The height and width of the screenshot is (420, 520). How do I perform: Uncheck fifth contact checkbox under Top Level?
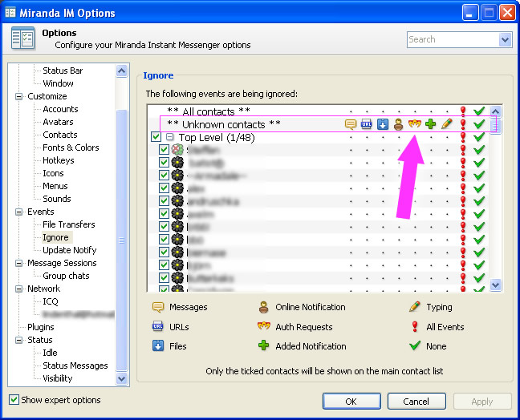pyautogui.click(x=164, y=200)
